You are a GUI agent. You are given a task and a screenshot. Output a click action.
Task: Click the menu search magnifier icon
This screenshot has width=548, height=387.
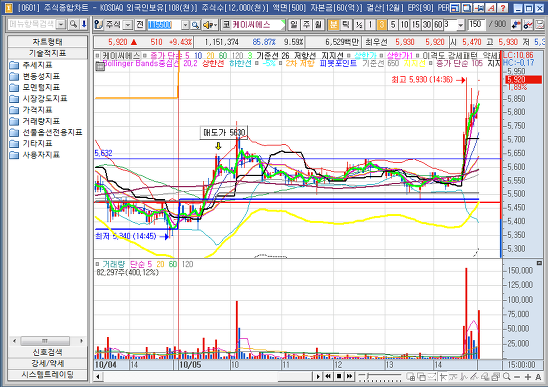tap(73, 24)
